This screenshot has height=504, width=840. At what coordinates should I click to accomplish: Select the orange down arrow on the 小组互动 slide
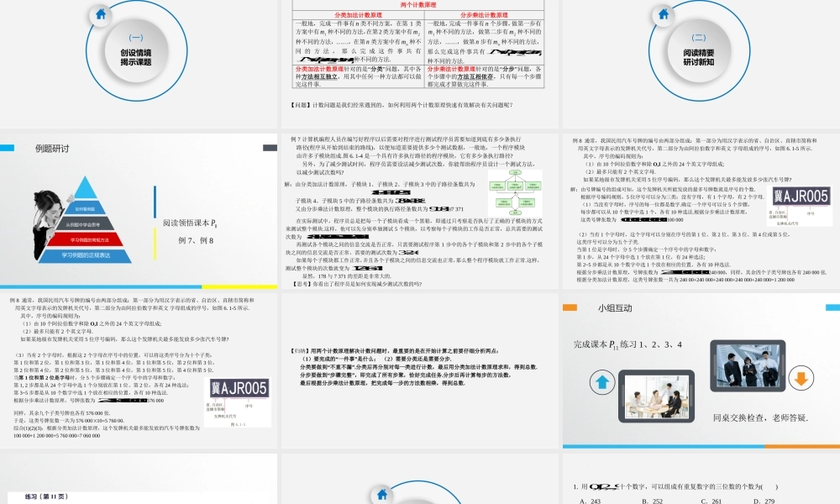pyautogui.click(x=801, y=379)
